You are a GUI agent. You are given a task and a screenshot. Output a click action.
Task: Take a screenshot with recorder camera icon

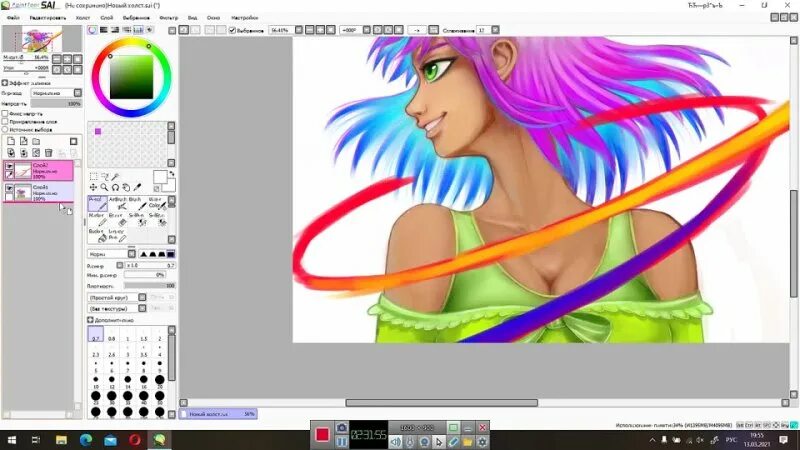342,428
